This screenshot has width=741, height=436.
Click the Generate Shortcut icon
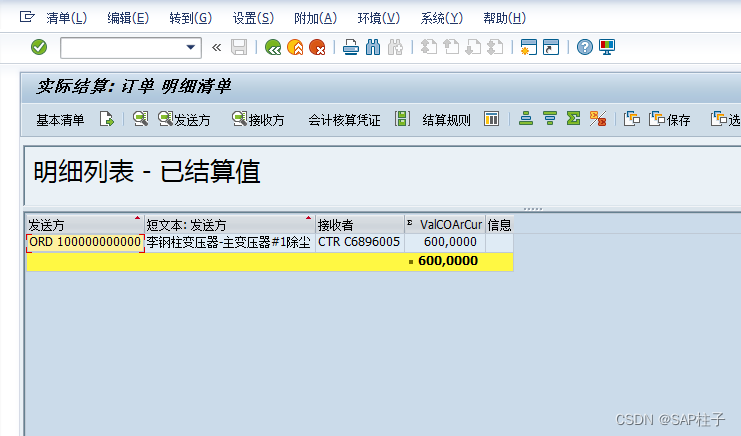click(551, 47)
